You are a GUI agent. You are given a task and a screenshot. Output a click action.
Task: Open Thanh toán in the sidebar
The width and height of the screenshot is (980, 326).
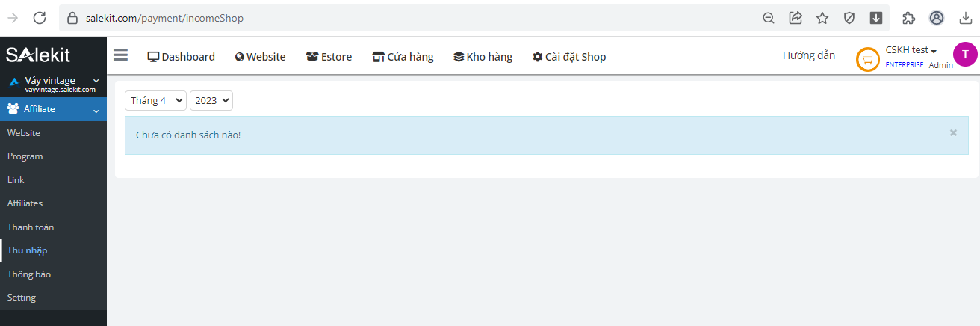click(31, 227)
